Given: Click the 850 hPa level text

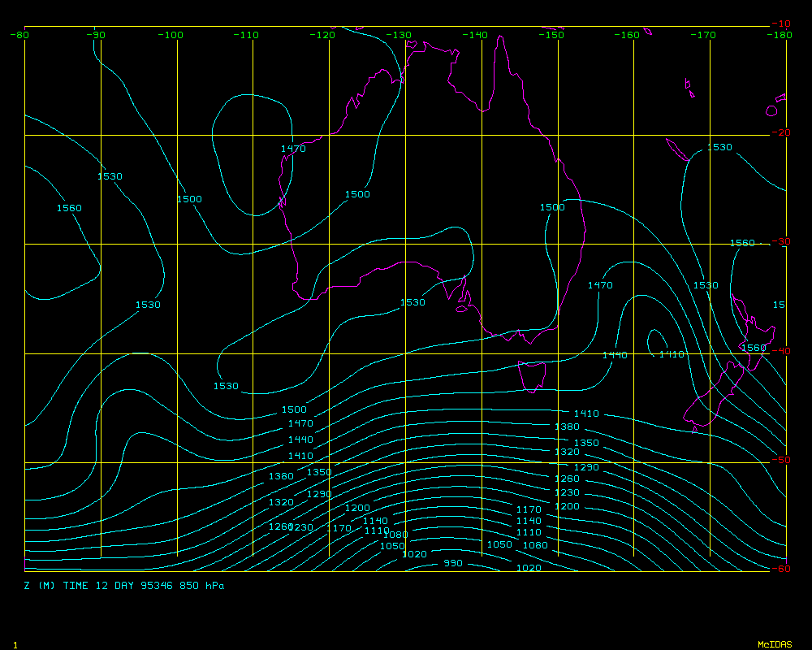Looking at the screenshot, I should click(202, 586).
